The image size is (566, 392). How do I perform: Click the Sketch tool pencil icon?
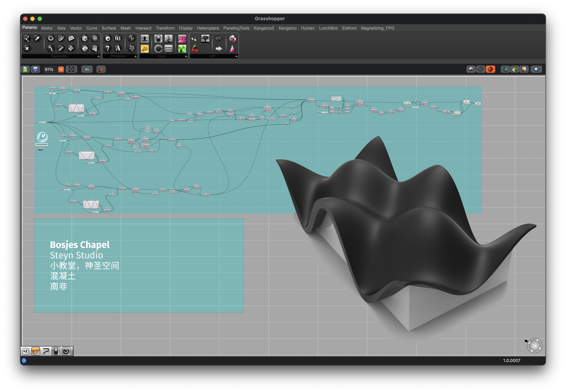coord(101,69)
